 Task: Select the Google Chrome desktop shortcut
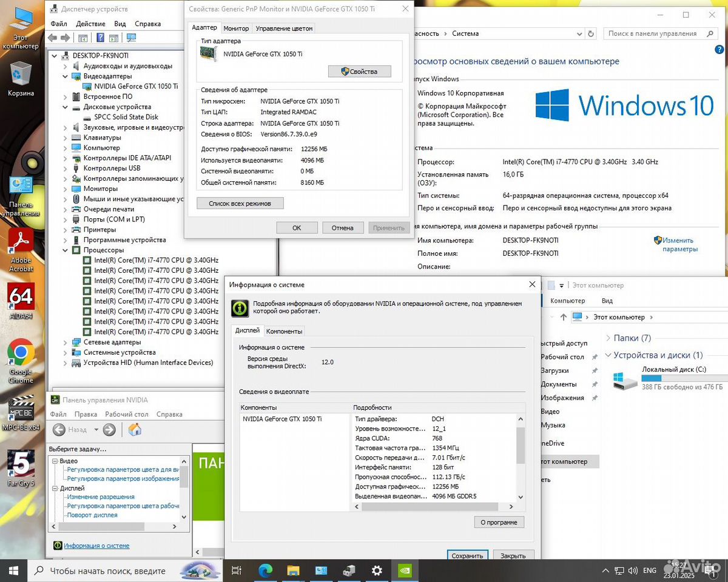click(21, 361)
